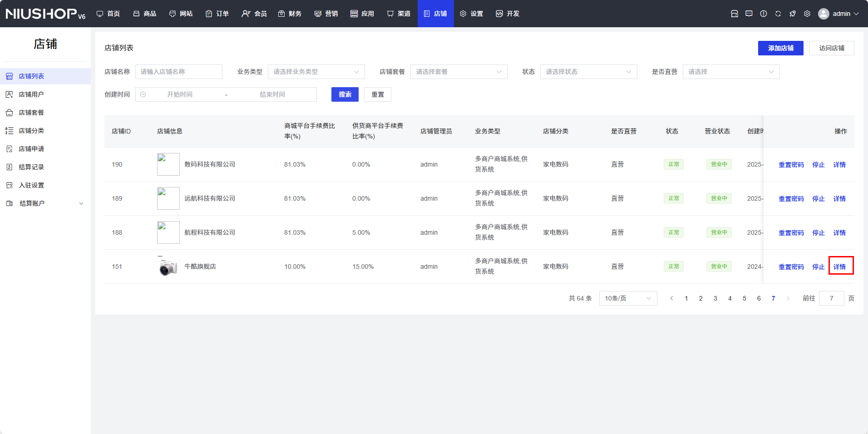
Task: Click the clock icon in date range field
Action: 143,94
